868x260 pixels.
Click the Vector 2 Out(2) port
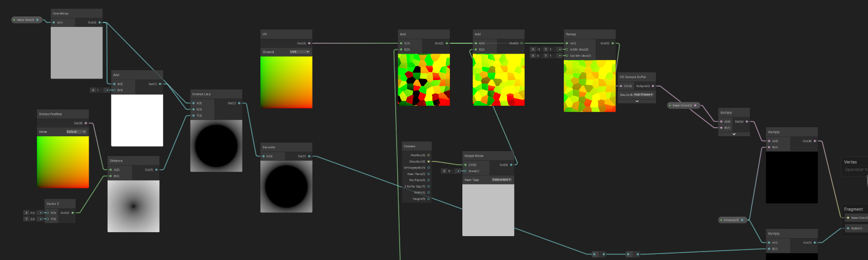pyautogui.click(x=73, y=213)
